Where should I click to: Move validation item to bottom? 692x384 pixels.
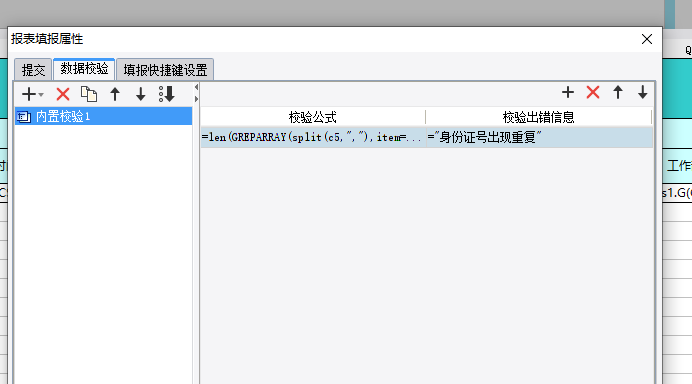pos(167,94)
